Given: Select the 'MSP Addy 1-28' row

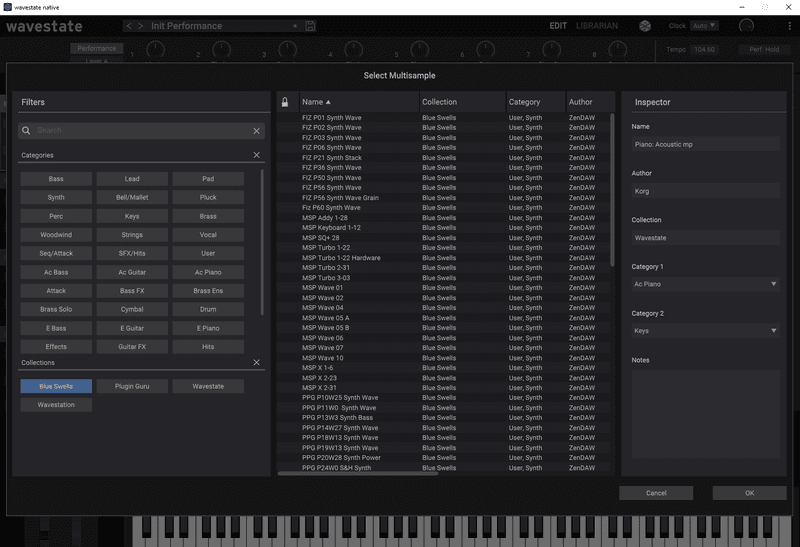Looking at the screenshot, I should click(443, 218).
